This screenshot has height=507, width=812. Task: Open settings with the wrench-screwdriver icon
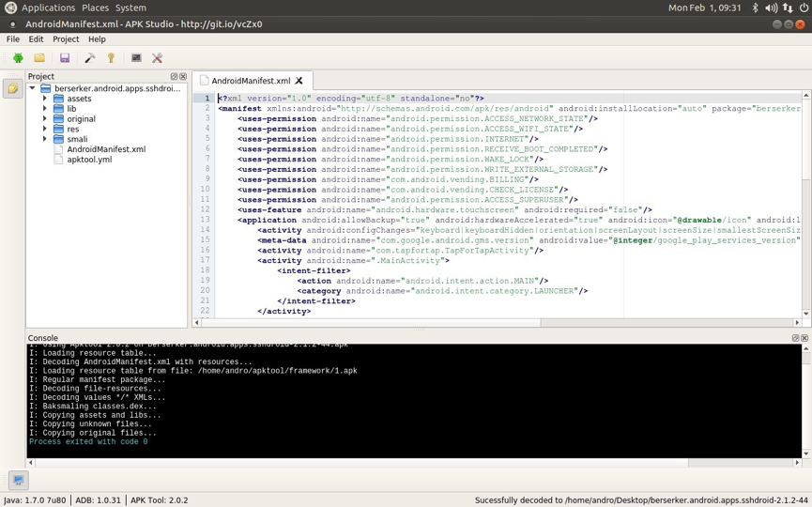click(158, 58)
